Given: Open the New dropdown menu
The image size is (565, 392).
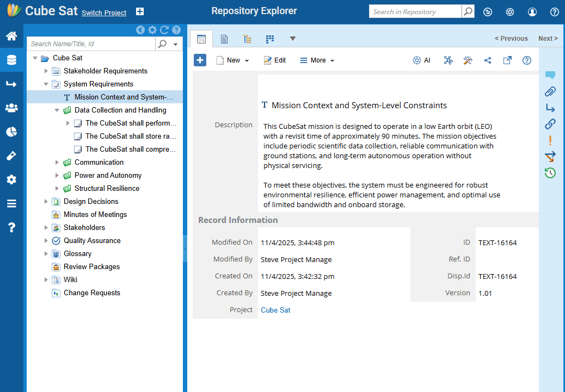Looking at the screenshot, I should click(233, 60).
